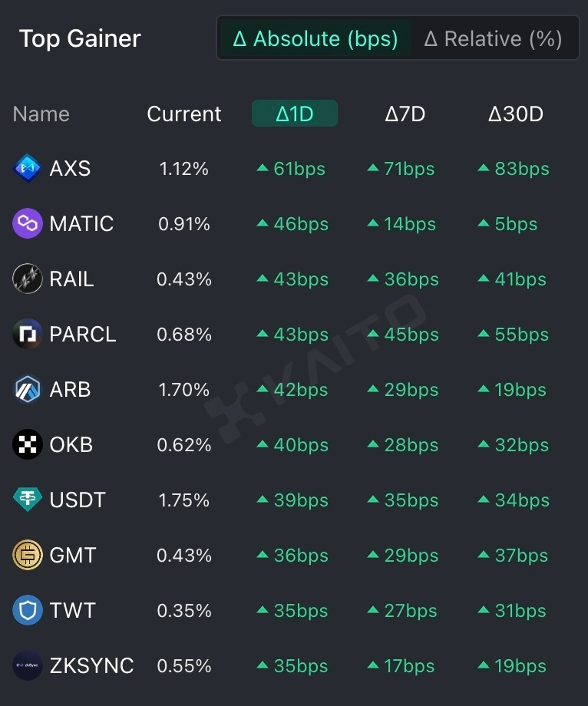Select the PARCL token icon

pyautogui.click(x=28, y=334)
